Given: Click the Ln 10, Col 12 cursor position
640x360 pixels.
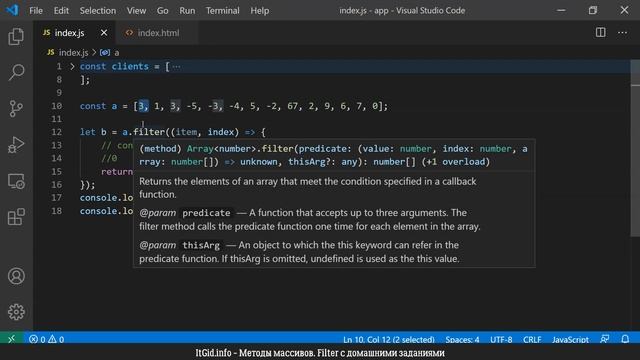Looking at the screenshot, I should coord(389,339).
